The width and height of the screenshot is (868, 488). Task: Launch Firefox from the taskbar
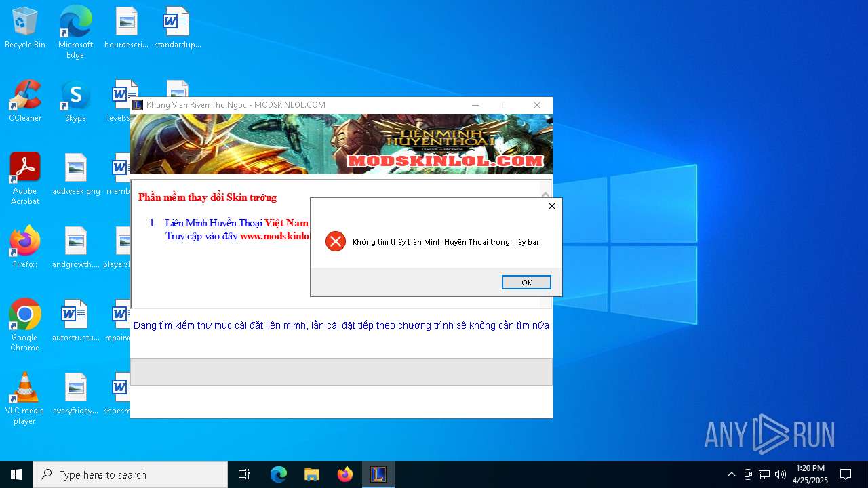(345, 474)
